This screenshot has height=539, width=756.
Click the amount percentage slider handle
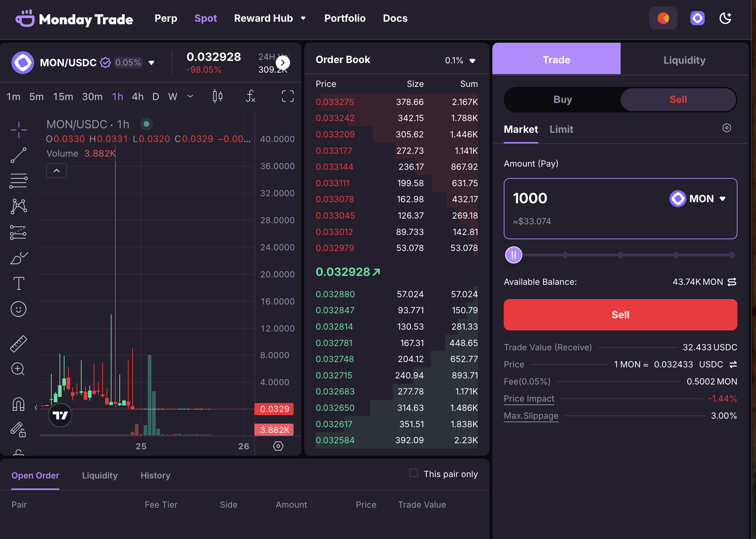pyautogui.click(x=514, y=255)
